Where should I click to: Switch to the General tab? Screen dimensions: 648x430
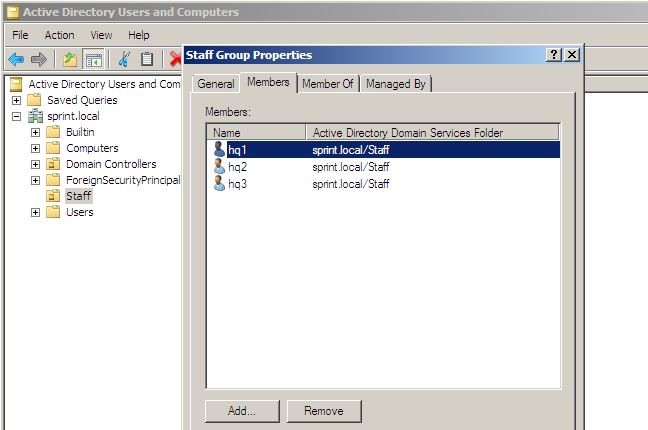tap(216, 84)
